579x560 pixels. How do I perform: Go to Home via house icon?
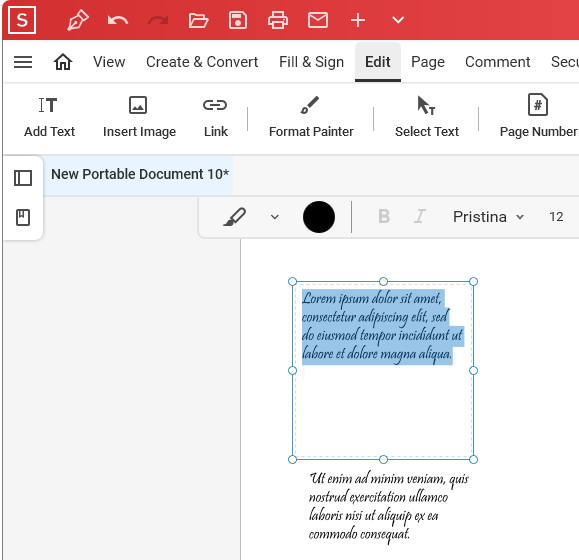coord(63,62)
